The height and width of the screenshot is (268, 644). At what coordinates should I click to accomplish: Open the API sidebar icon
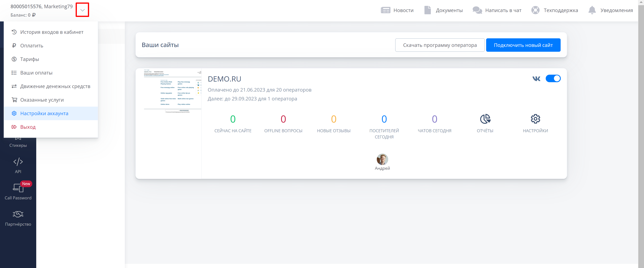[x=18, y=162]
